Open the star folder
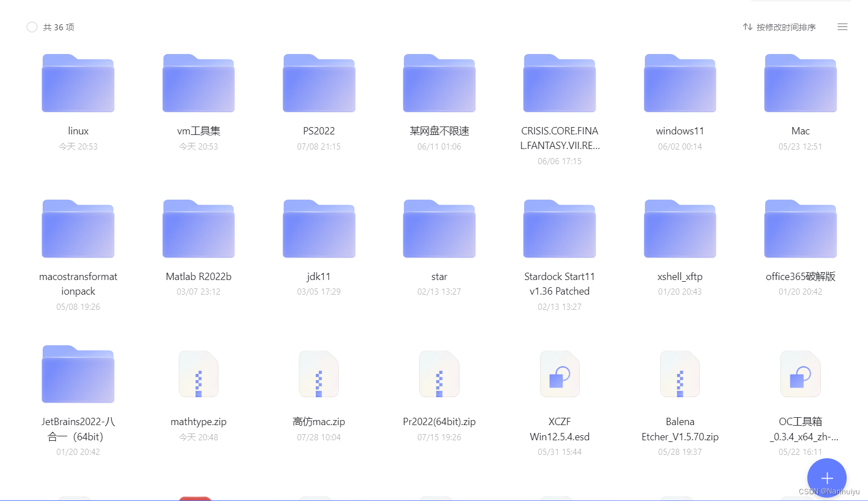Viewport: 868px width, 501px height. click(x=439, y=229)
